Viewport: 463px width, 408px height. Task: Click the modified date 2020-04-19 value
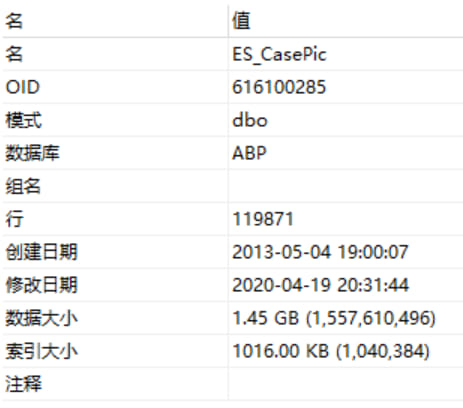tap(320, 285)
